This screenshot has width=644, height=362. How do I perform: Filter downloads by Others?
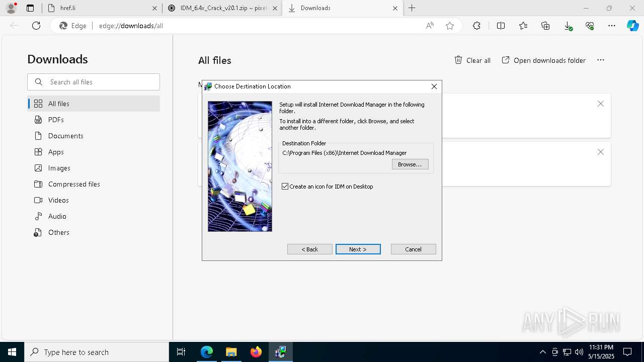pos(94,232)
